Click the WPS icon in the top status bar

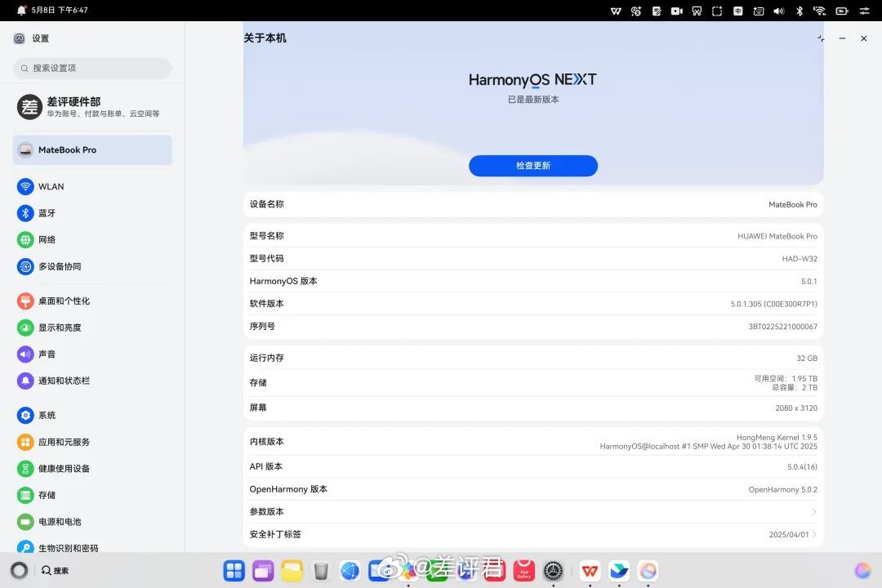click(x=616, y=11)
